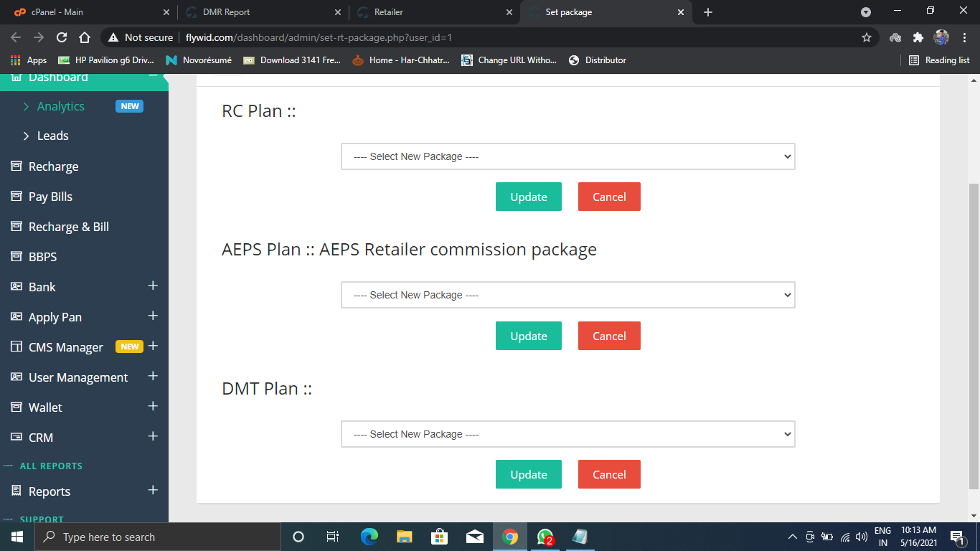
Task: Open DMT Plan package dropdown
Action: tap(567, 434)
